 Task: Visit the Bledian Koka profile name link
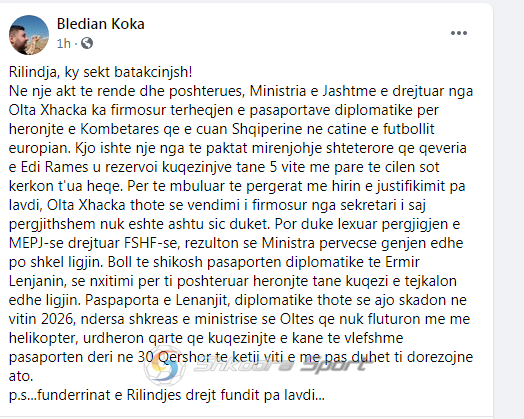coord(101,24)
